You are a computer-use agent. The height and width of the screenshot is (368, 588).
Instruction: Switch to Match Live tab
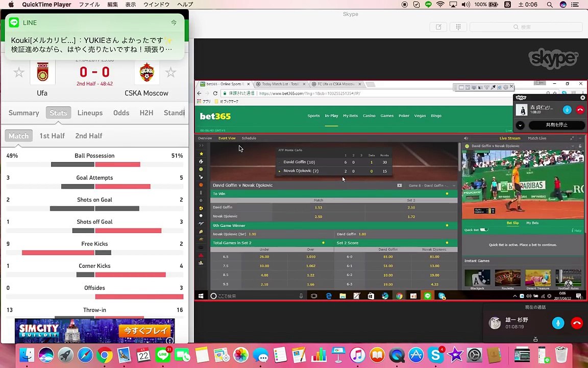[x=537, y=138]
